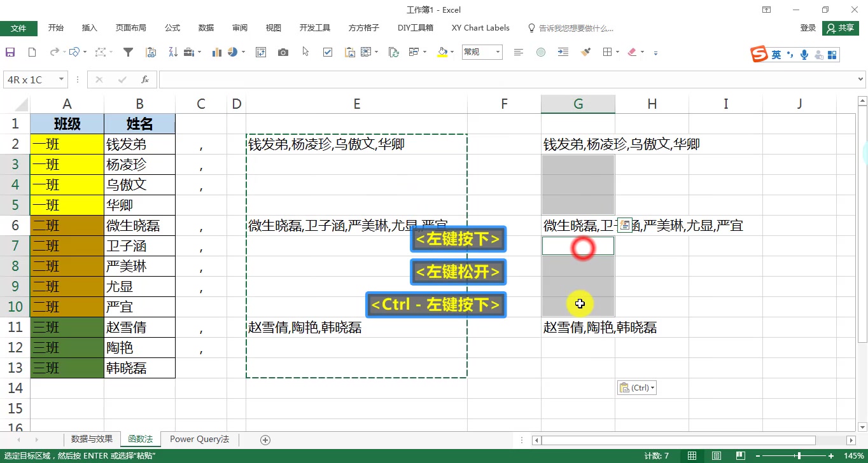This screenshot has height=463, width=868.
Task: Click the camera snapshot icon
Action: [x=283, y=52]
